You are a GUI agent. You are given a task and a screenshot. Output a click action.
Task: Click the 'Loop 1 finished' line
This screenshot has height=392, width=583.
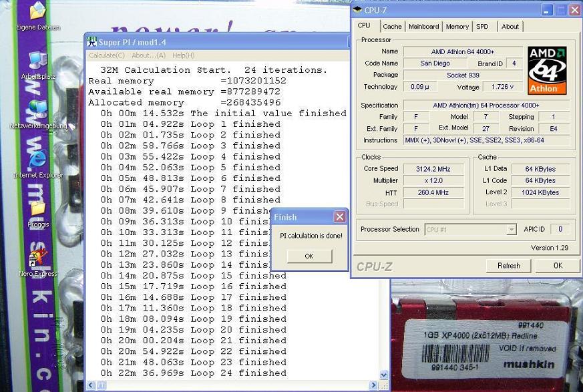(x=190, y=124)
